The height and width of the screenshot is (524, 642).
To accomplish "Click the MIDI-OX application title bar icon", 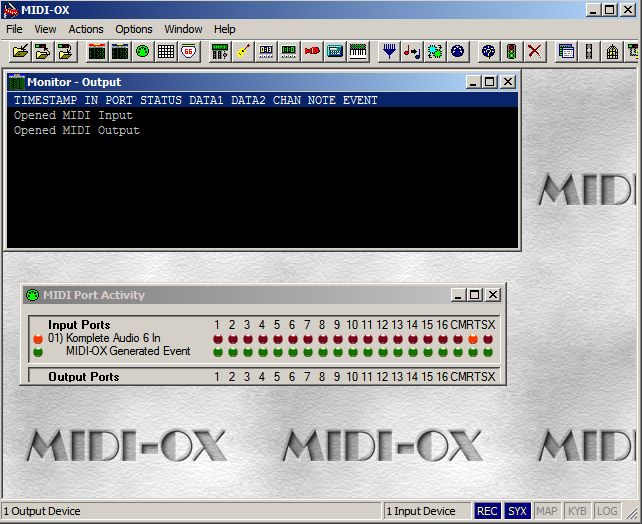I will [10, 10].
